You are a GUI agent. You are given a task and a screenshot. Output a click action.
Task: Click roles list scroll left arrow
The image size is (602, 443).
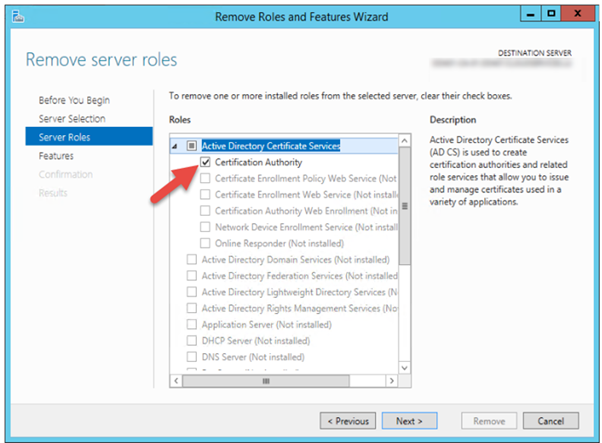(176, 381)
